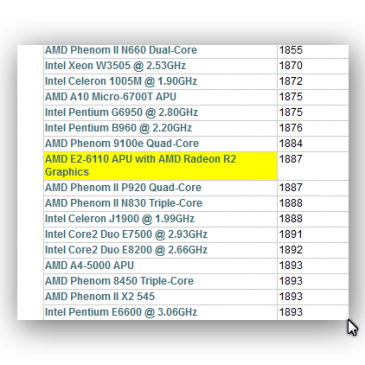Select AMD Phenom II N830 Triple-Core entry
The image size is (365, 365).
click(x=123, y=203)
